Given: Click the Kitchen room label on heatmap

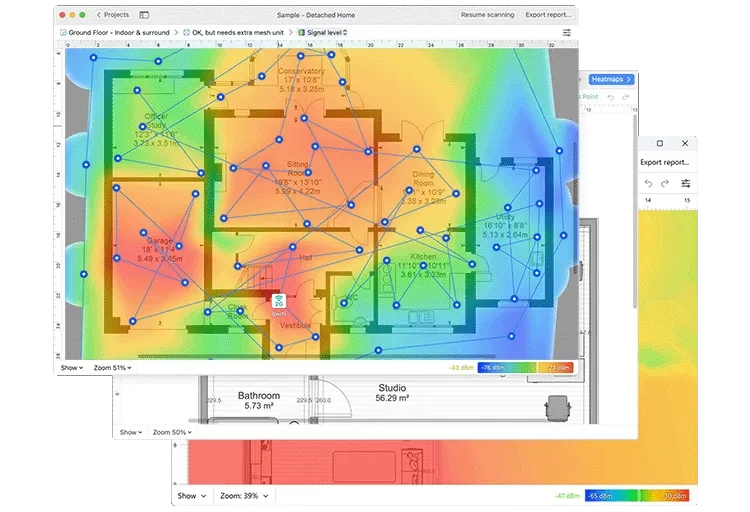Looking at the screenshot, I should coord(423,265).
